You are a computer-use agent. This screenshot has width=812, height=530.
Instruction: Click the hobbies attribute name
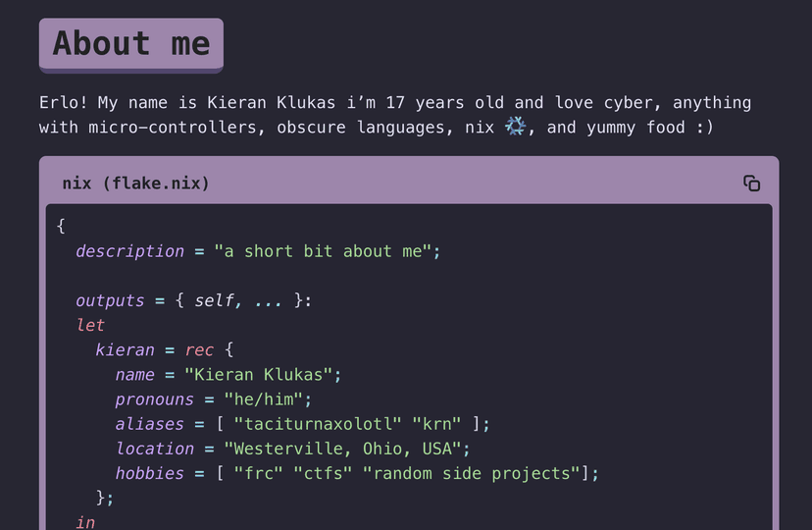(x=149, y=473)
